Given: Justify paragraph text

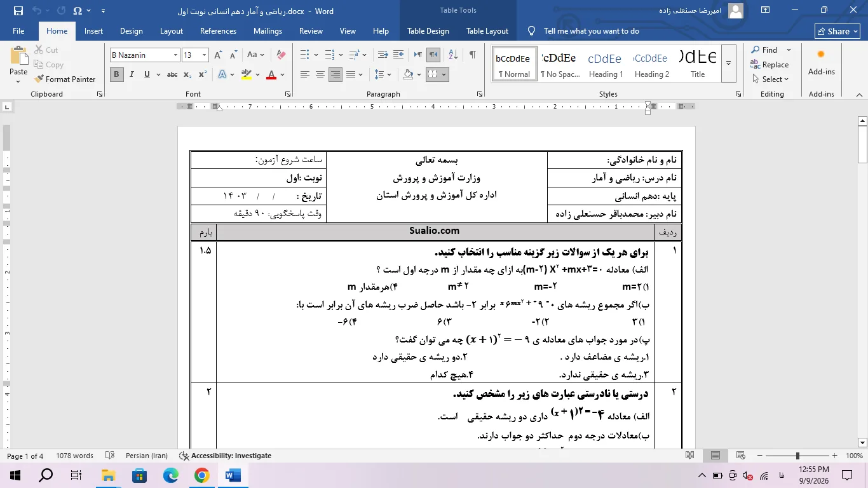Looking at the screenshot, I should (x=351, y=74).
